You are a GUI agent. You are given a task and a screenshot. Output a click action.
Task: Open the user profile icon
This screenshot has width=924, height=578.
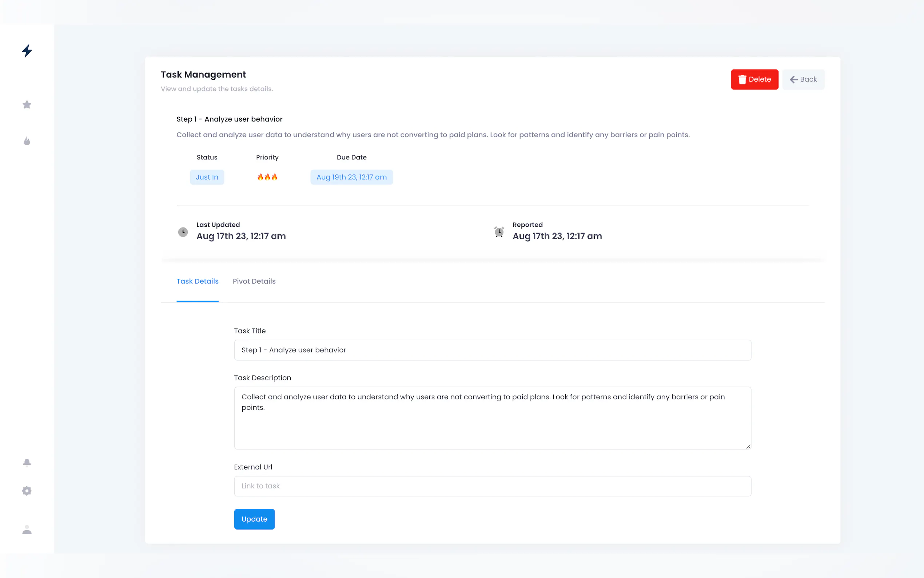coord(27,530)
